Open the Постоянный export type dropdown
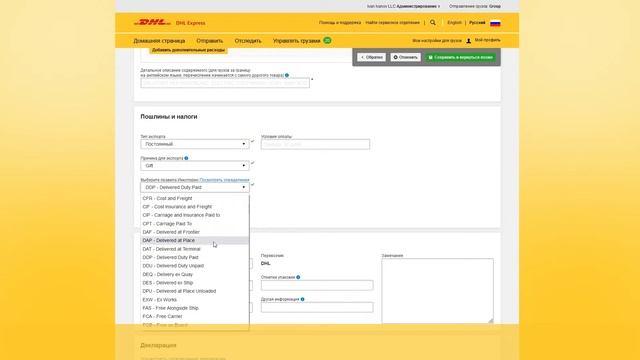The image size is (640, 360). (195, 144)
